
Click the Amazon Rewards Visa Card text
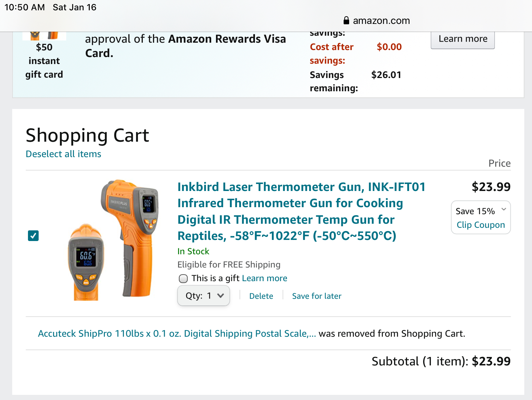pyautogui.click(x=185, y=46)
